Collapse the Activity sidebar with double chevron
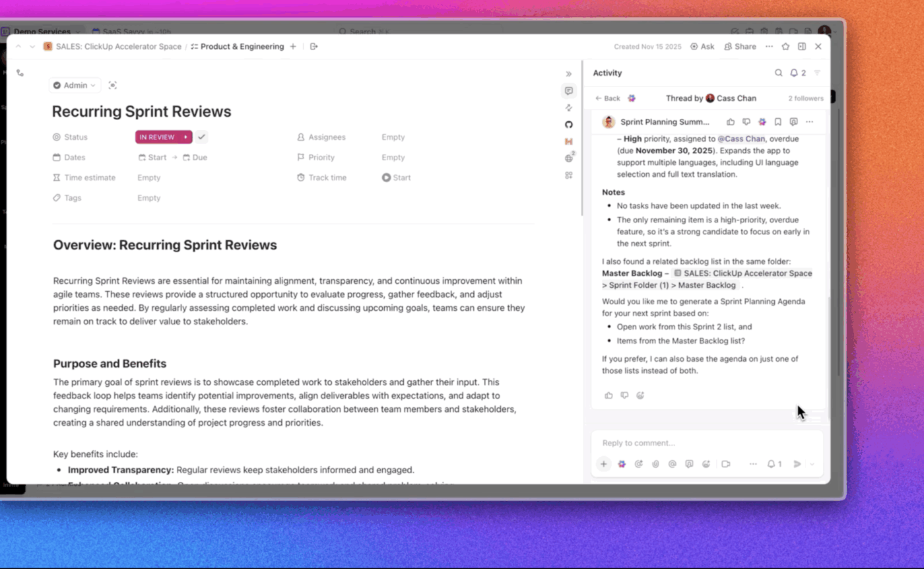This screenshot has height=569, width=924. (x=569, y=74)
